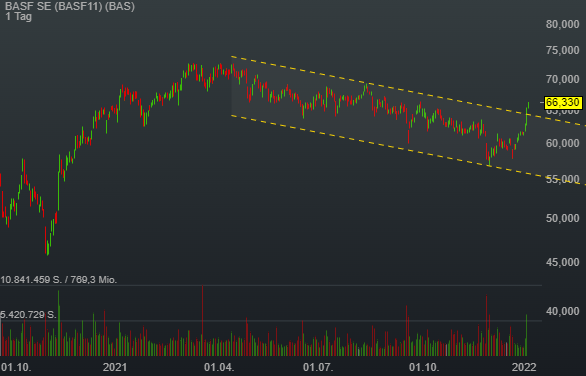Image resolution: width=586 pixels, height=376 pixels.
Task: Click the 50,000 price axis label
Action: pos(562,218)
